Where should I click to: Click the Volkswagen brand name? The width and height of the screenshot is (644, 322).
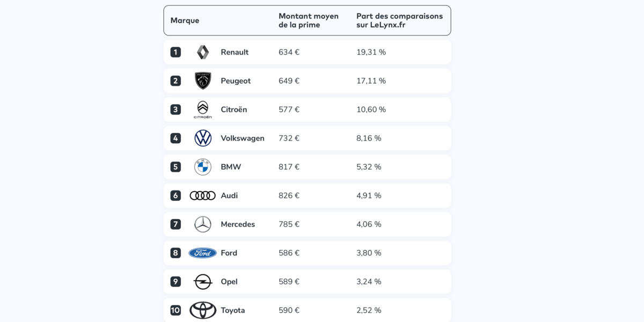[243, 138]
